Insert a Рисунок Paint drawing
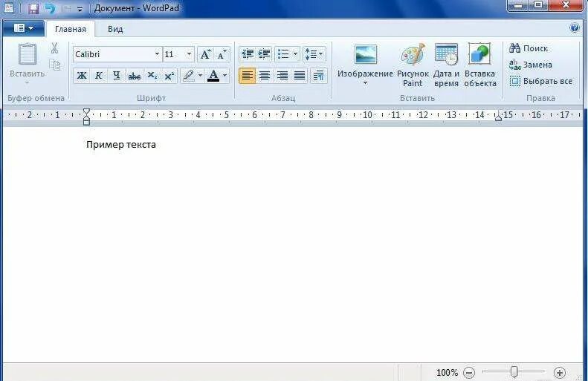 413,65
